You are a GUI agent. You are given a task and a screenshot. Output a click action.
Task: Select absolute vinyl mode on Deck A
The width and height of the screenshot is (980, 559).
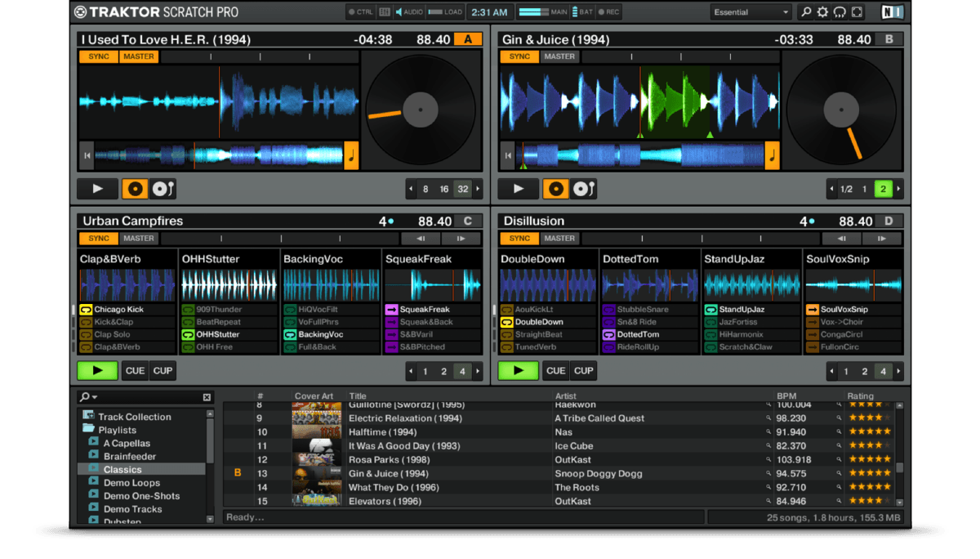[x=136, y=189]
